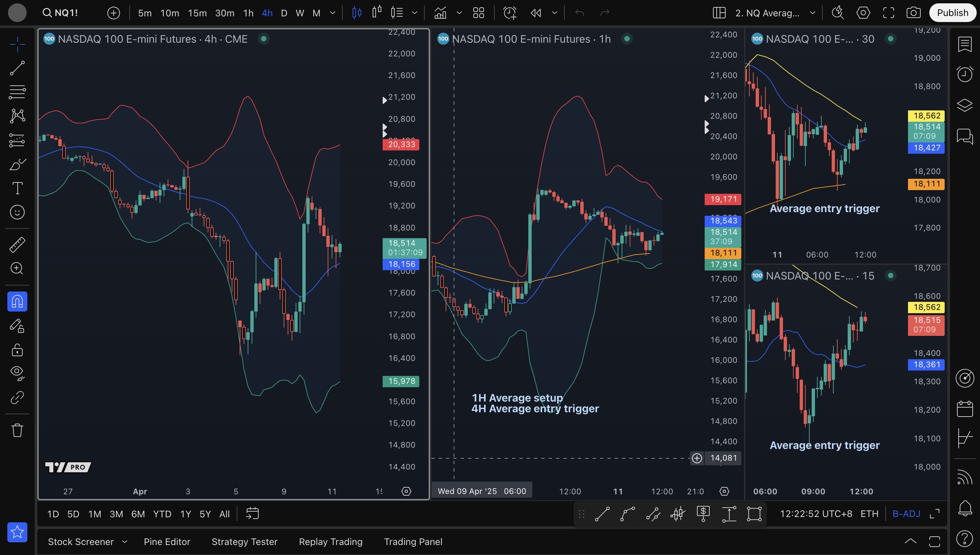Toggle magnet mode snapping
The width and height of the screenshot is (980, 555).
17,302
